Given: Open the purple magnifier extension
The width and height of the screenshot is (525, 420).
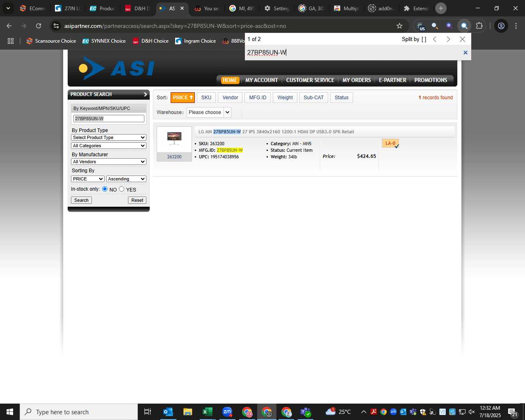Looking at the screenshot, I should point(449,26).
